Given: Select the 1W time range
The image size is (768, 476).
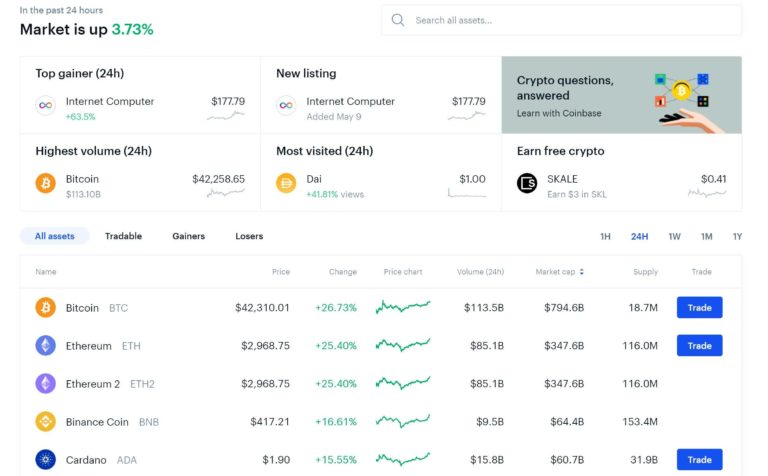Looking at the screenshot, I should (x=674, y=237).
